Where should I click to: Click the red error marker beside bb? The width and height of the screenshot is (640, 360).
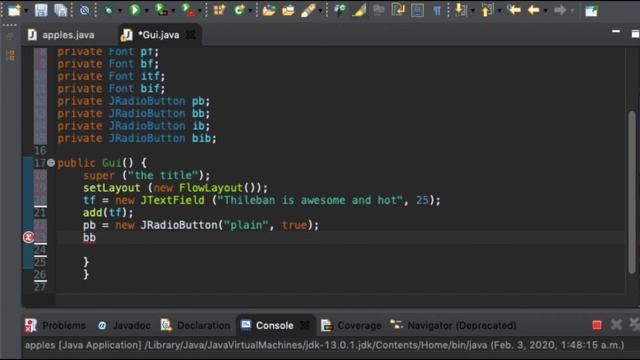29,237
